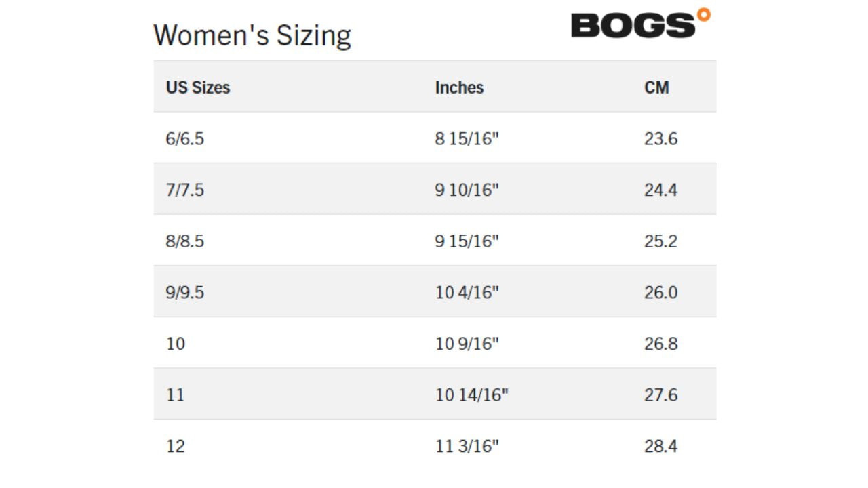Click the 11 3/16" inches measurement
This screenshot has width=868, height=488.
pos(467,446)
